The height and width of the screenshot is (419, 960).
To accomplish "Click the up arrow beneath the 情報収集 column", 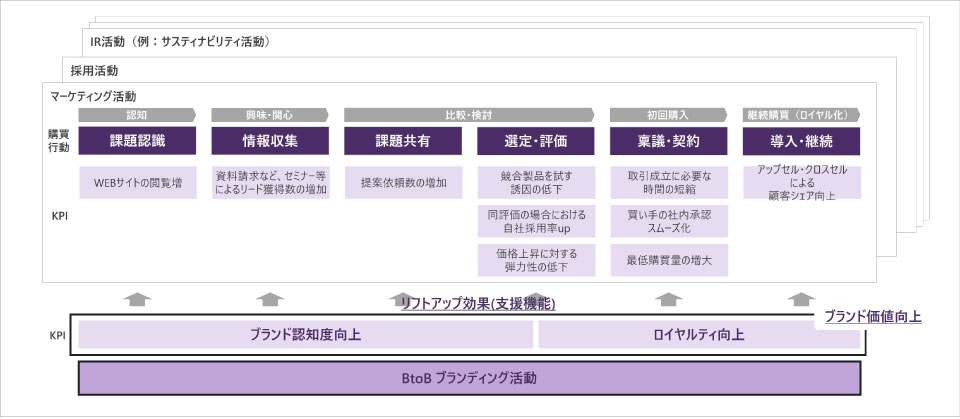I will (270, 298).
